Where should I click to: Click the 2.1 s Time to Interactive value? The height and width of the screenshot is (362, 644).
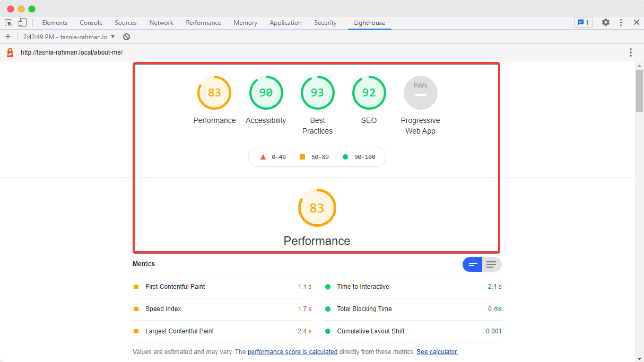(494, 287)
